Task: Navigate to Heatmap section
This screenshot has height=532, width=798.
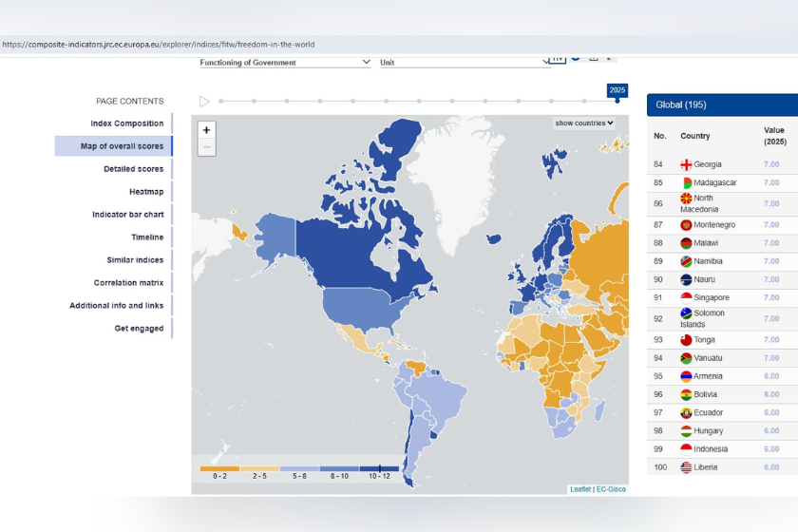Action: (146, 192)
